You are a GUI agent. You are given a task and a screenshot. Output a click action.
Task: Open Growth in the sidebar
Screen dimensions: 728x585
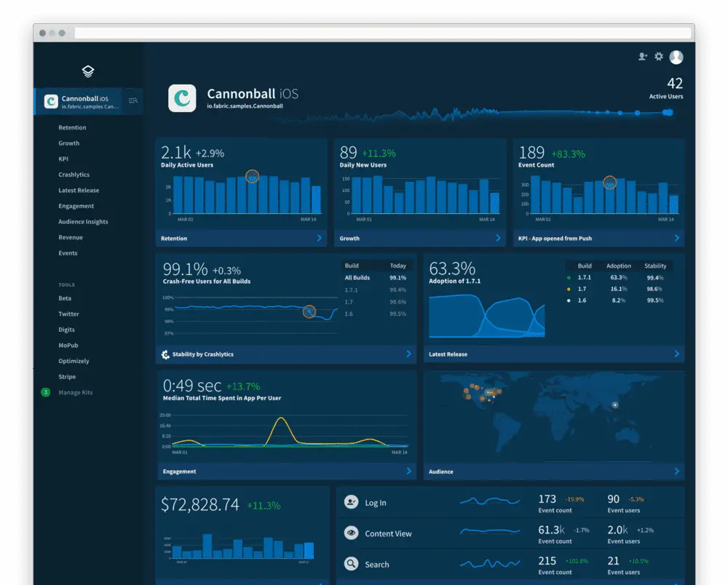pos(68,143)
